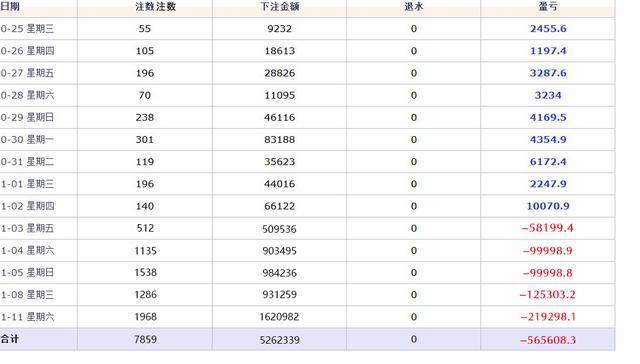Select bet count 55
Viewport: 640px width, 364px height.
(145, 29)
